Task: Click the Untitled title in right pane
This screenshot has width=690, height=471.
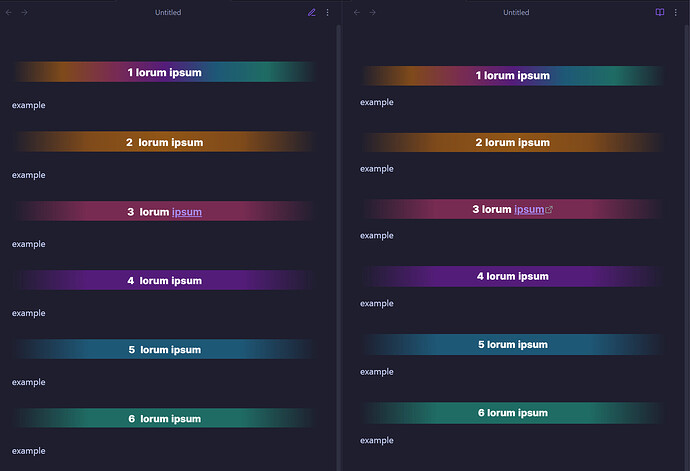Action: [x=516, y=12]
